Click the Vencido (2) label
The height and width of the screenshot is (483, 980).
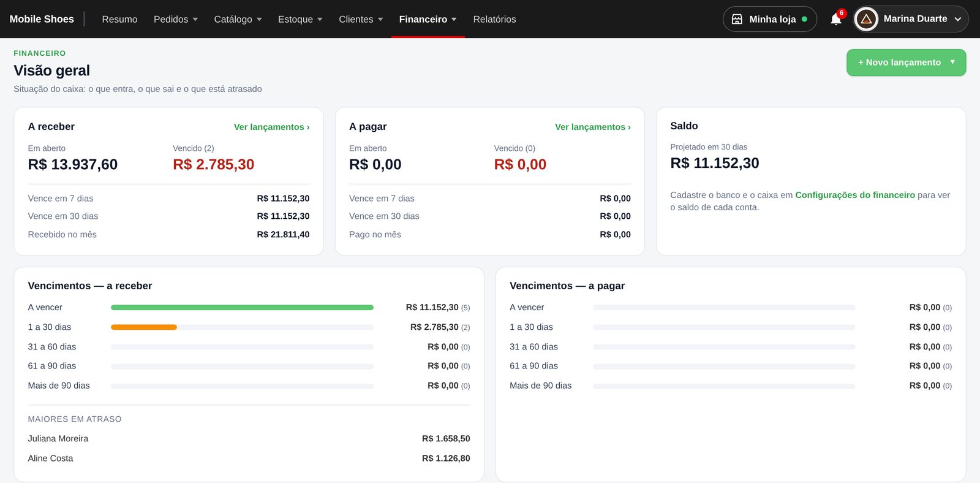[194, 148]
